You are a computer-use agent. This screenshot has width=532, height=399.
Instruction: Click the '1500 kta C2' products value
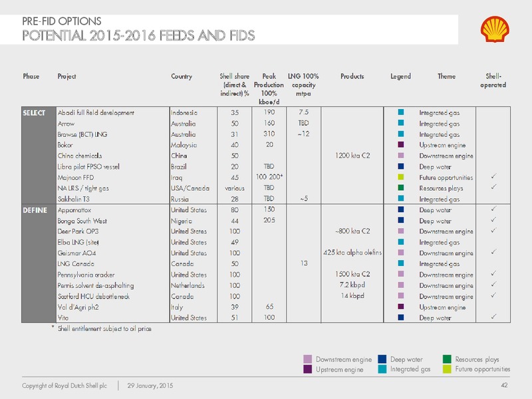[352, 274]
